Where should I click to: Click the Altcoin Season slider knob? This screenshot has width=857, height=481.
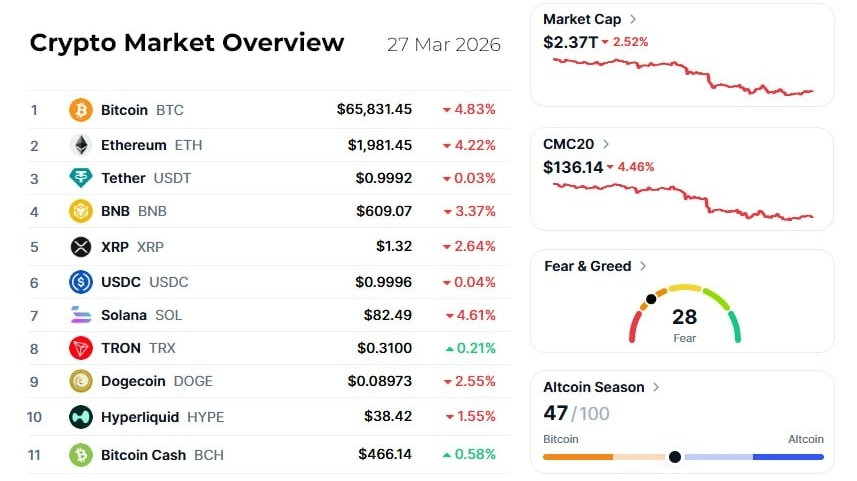(675, 457)
